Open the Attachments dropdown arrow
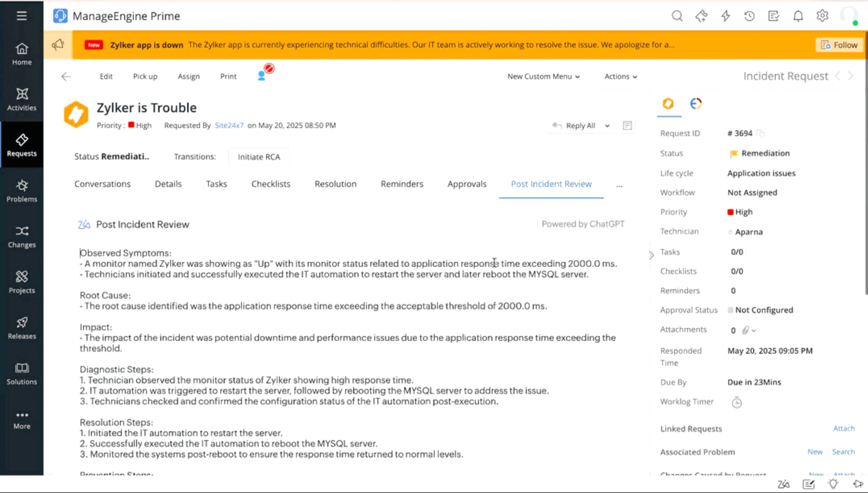 [754, 330]
